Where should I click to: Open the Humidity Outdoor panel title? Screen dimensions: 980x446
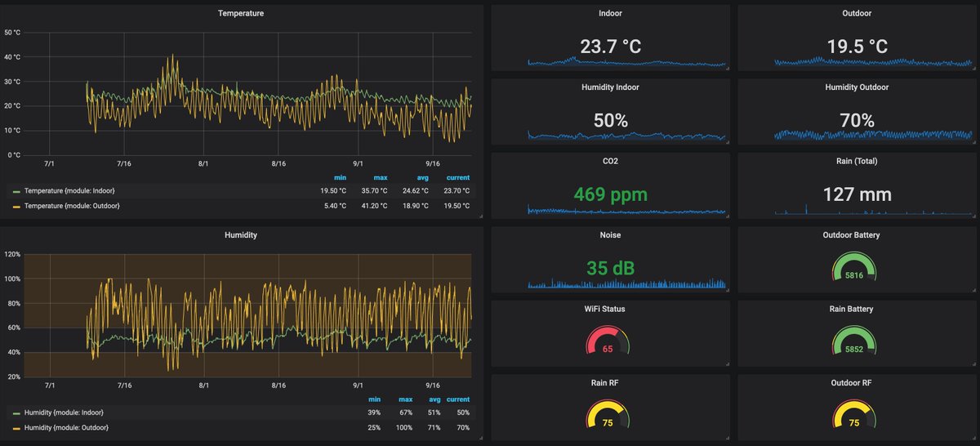click(x=857, y=87)
